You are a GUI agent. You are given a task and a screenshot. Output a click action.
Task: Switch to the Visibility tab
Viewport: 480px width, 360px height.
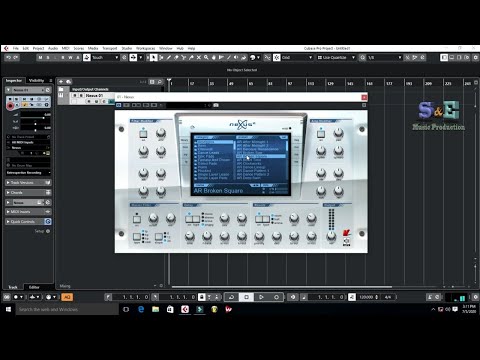(37, 80)
